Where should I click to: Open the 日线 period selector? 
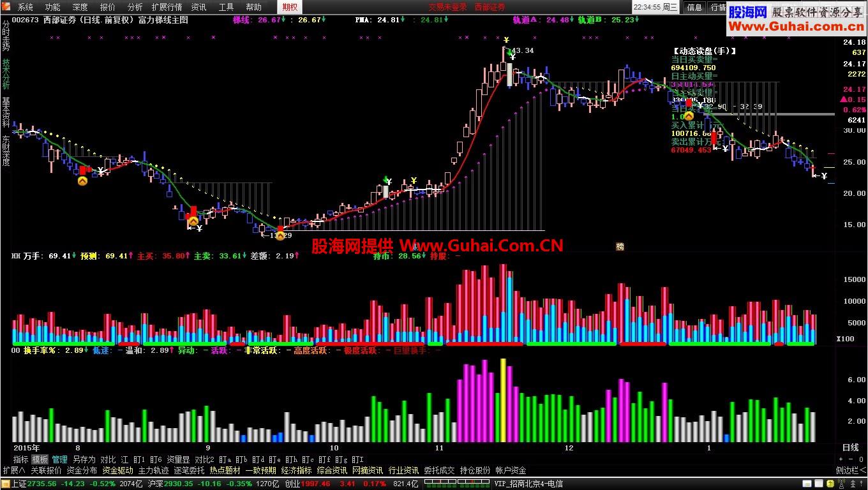point(851,447)
